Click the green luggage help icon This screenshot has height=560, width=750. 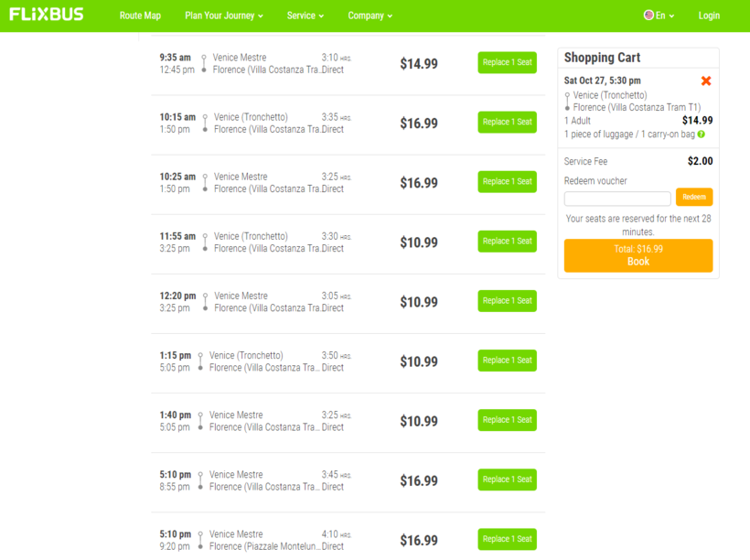point(702,135)
